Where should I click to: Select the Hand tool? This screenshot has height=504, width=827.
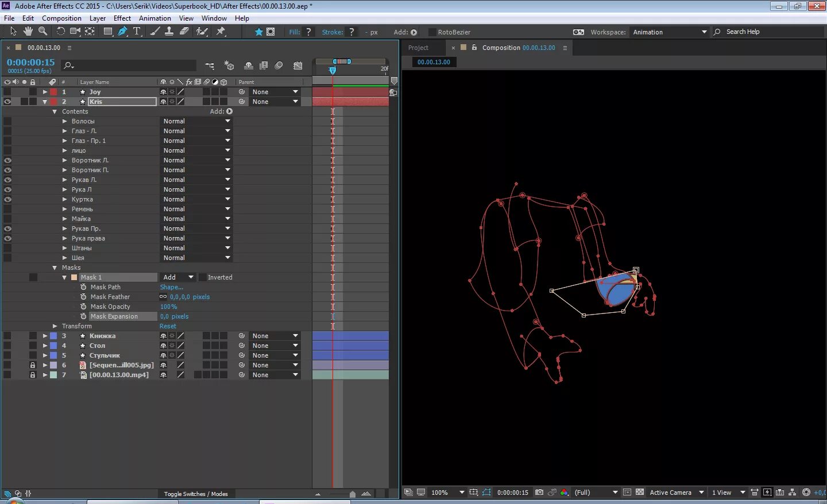tap(28, 32)
